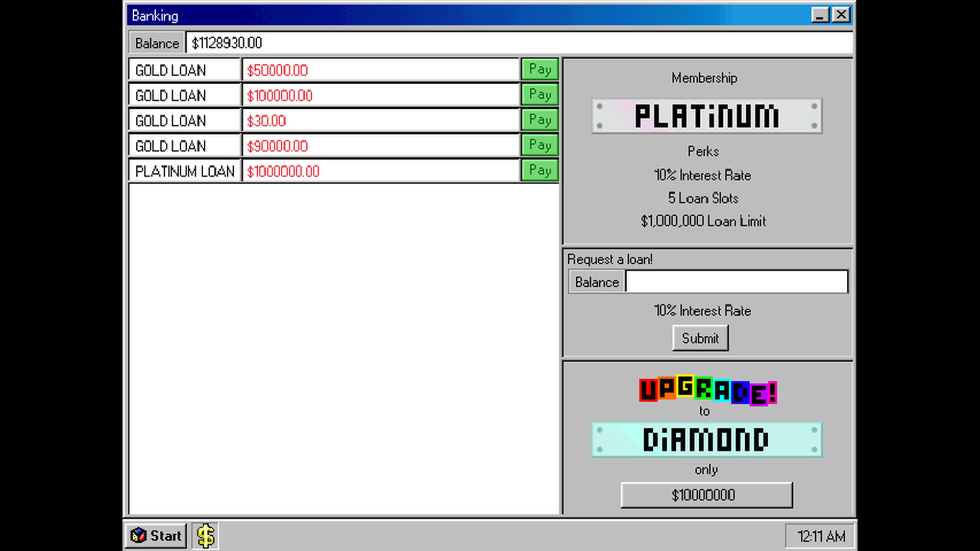The image size is (980, 551).
Task: Click the UPGRADE! rainbow graphic
Action: click(x=707, y=391)
